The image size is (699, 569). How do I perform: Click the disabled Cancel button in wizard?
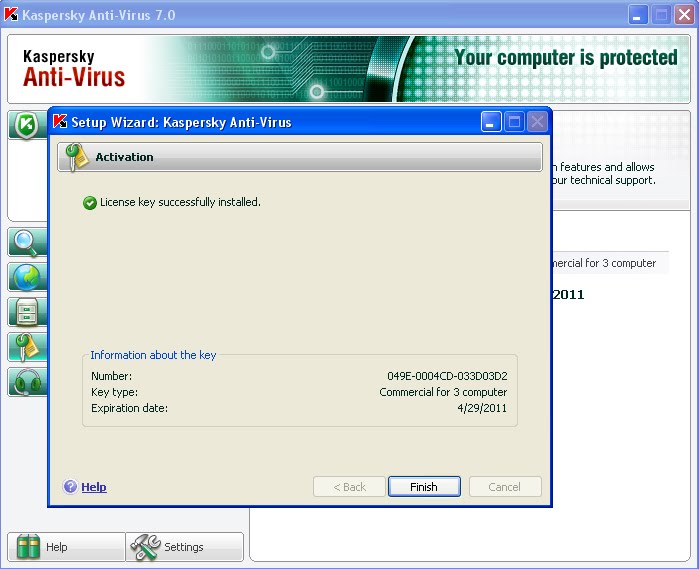tap(505, 487)
